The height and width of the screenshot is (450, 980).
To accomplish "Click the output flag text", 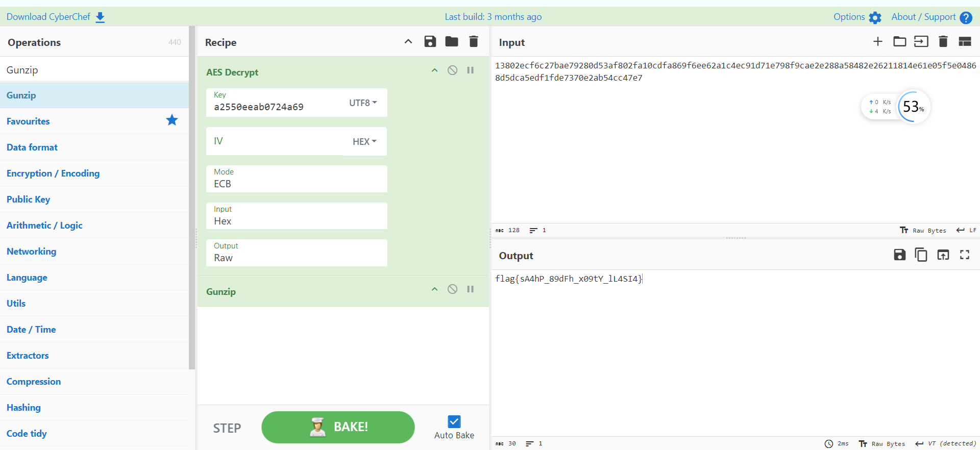I will (569, 279).
